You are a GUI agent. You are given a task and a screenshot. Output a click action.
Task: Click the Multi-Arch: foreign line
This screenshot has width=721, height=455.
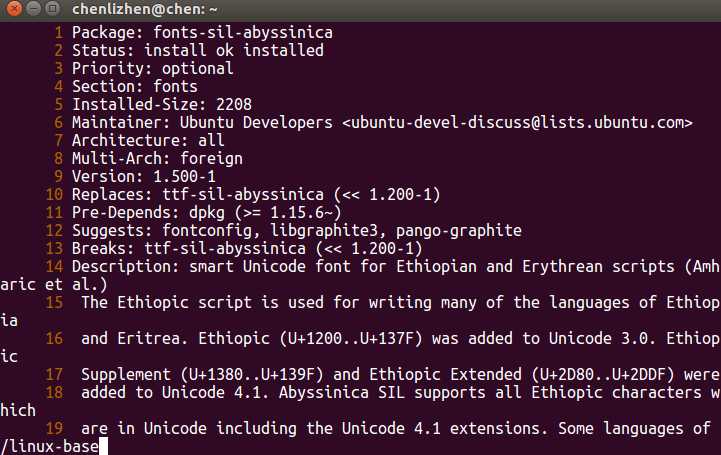(157, 159)
